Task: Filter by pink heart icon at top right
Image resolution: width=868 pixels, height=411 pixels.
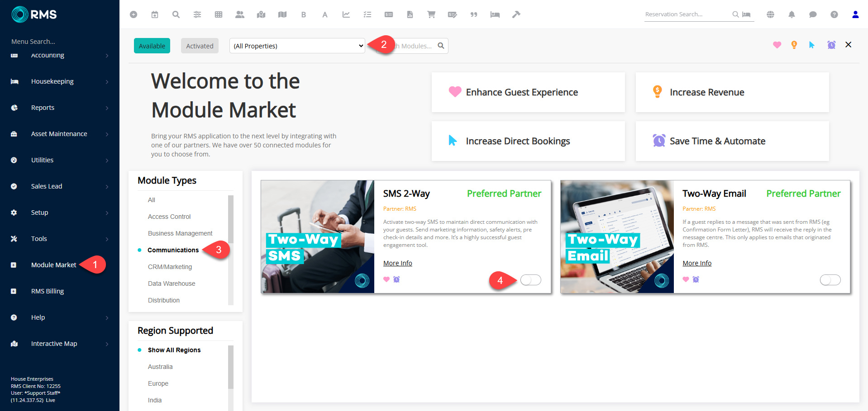Action: pos(777,45)
